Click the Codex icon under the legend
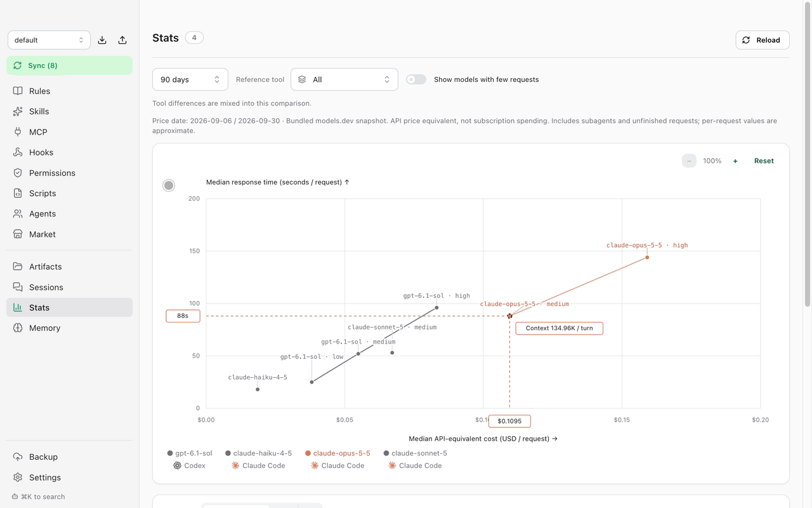Image resolution: width=812 pixels, height=508 pixels. coord(178,465)
